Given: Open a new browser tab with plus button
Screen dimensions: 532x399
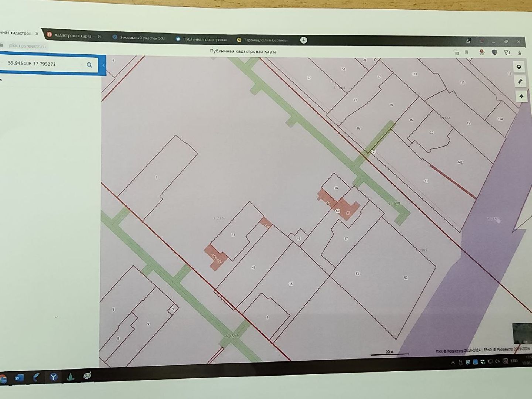Looking at the screenshot, I should tap(304, 40).
